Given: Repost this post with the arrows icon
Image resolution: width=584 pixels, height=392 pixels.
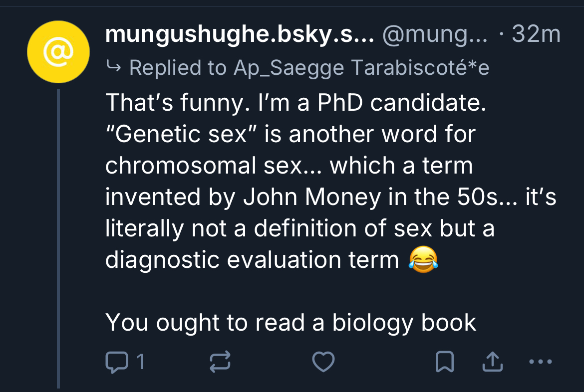Looking at the screenshot, I should coord(220,362).
